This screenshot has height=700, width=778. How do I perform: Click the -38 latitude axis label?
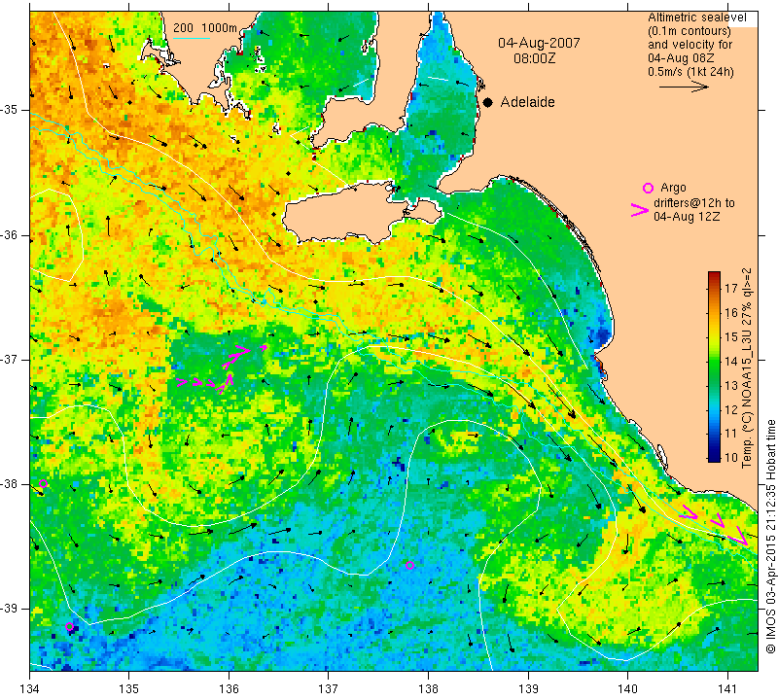point(11,484)
